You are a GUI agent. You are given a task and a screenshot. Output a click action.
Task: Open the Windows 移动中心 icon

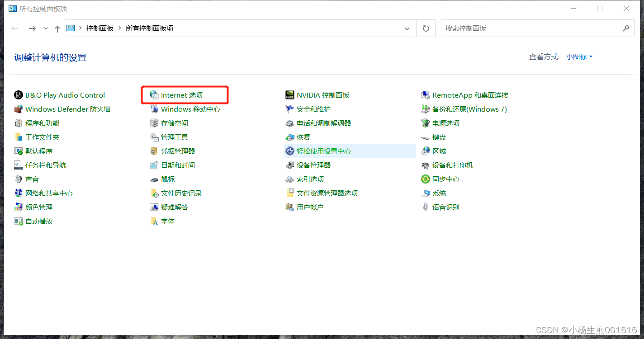pos(154,109)
